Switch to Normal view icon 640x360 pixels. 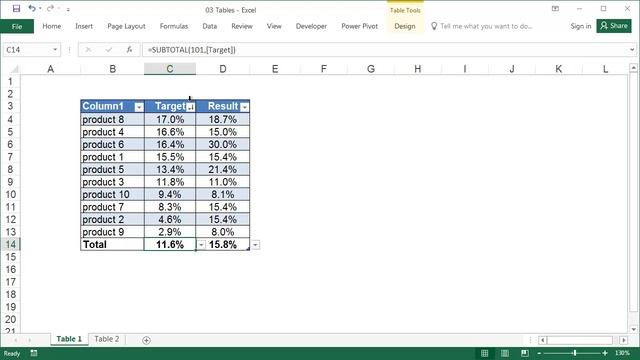[x=484, y=353]
